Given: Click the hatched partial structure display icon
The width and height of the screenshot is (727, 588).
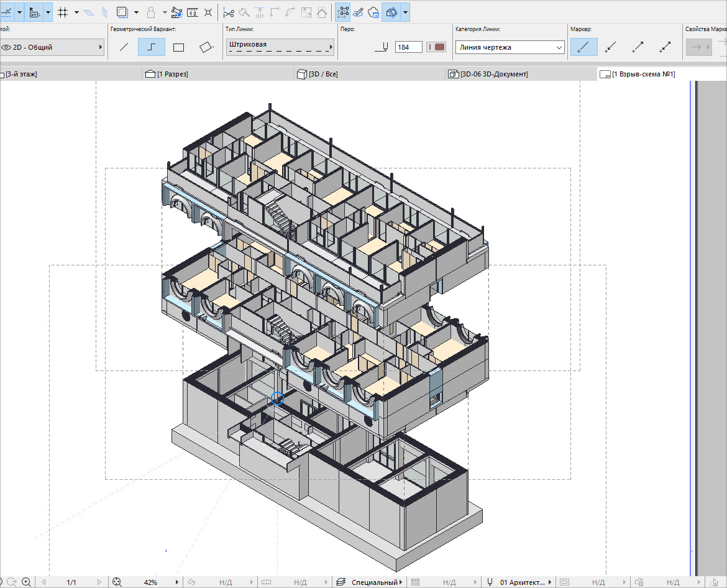Looking at the screenshot, I should pos(416,582).
